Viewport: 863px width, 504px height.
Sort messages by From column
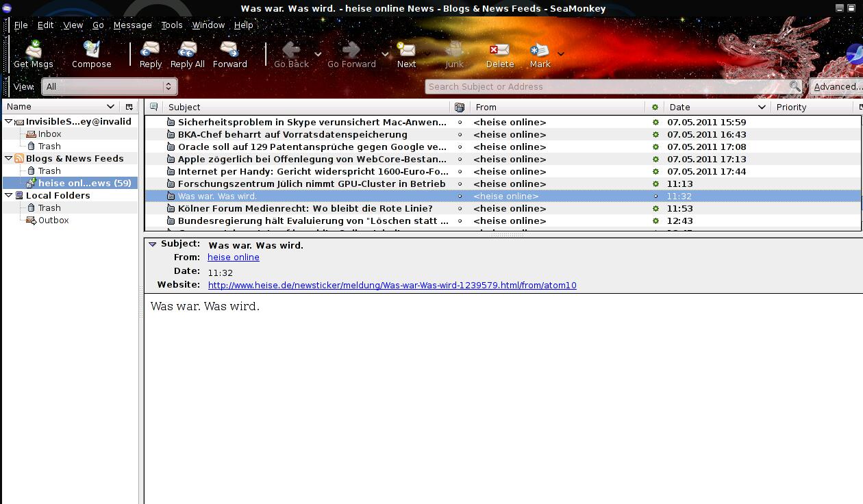pos(558,107)
